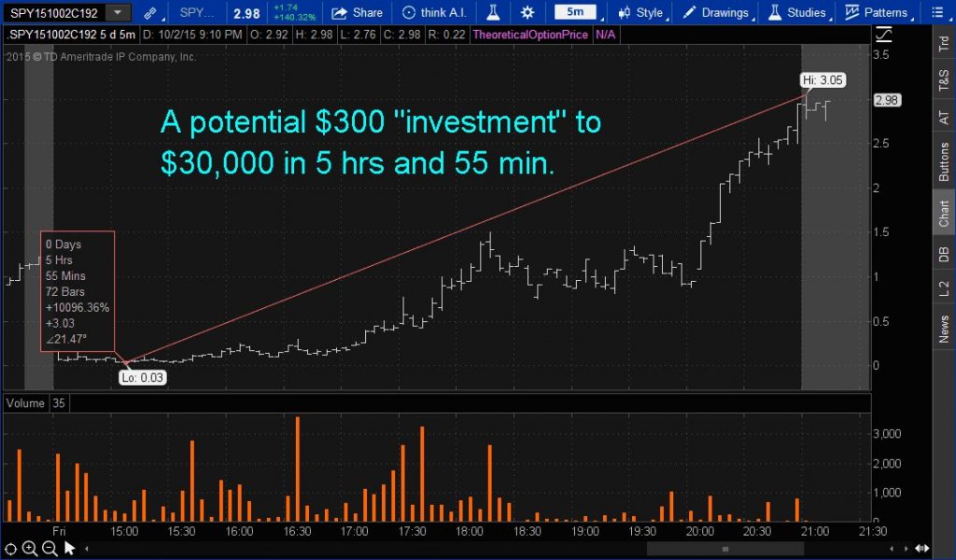
Task: Click the horizontal time scrollbar thumb
Action: [724, 549]
